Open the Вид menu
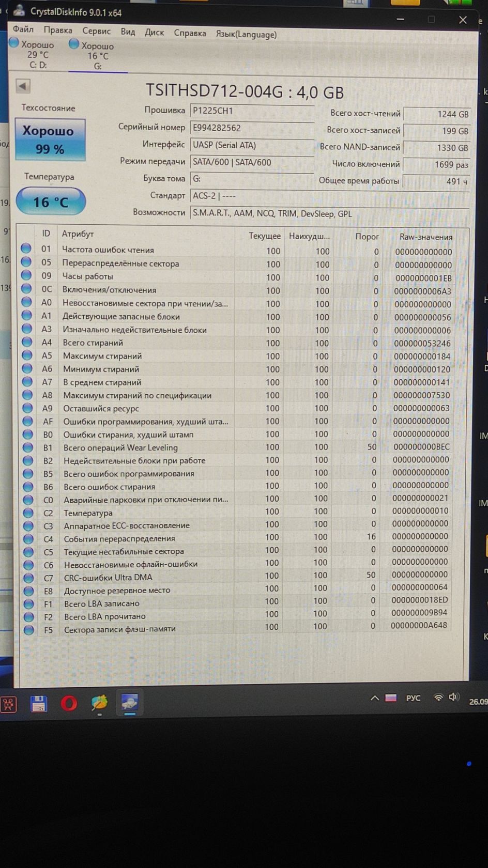Viewport: 488px width, 868px height. pyautogui.click(x=128, y=32)
